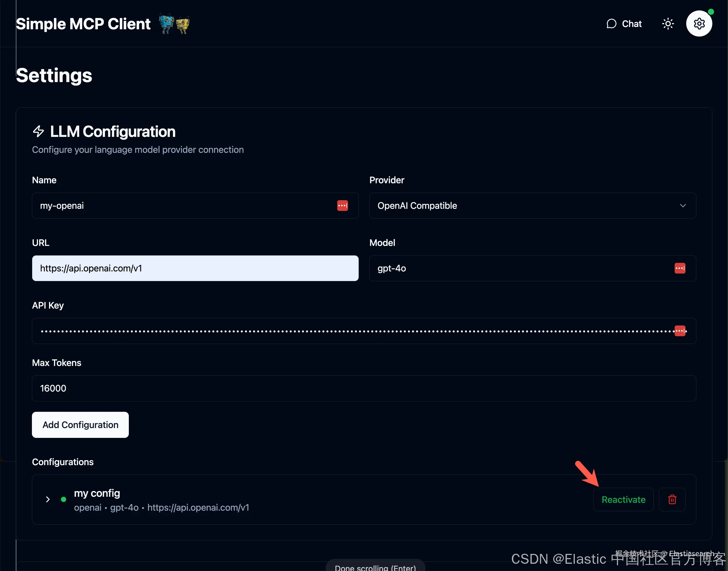The height and width of the screenshot is (571, 728).
Task: Focus the URL input field
Action: coord(195,268)
